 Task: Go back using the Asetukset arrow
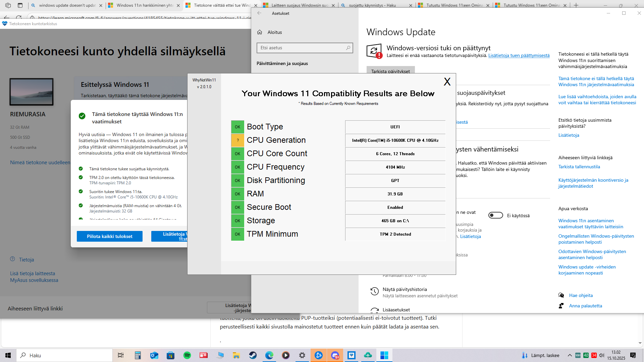[x=259, y=13]
